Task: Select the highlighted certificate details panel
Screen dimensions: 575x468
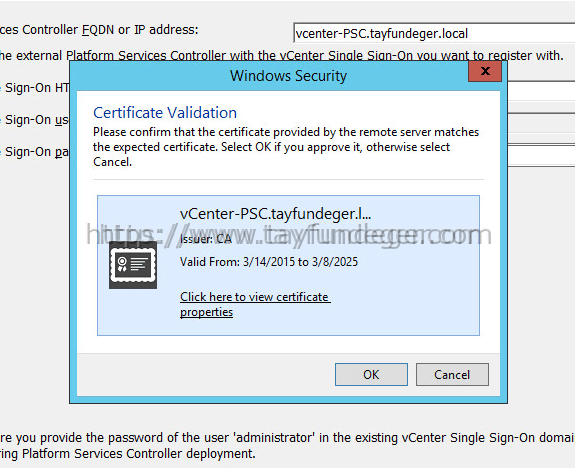Action: point(288,265)
